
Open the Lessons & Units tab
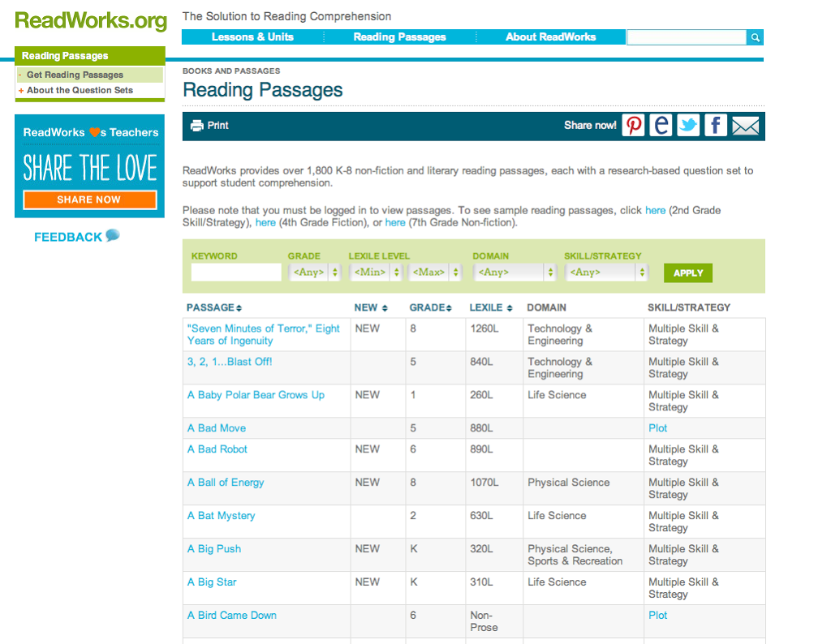tap(253, 37)
